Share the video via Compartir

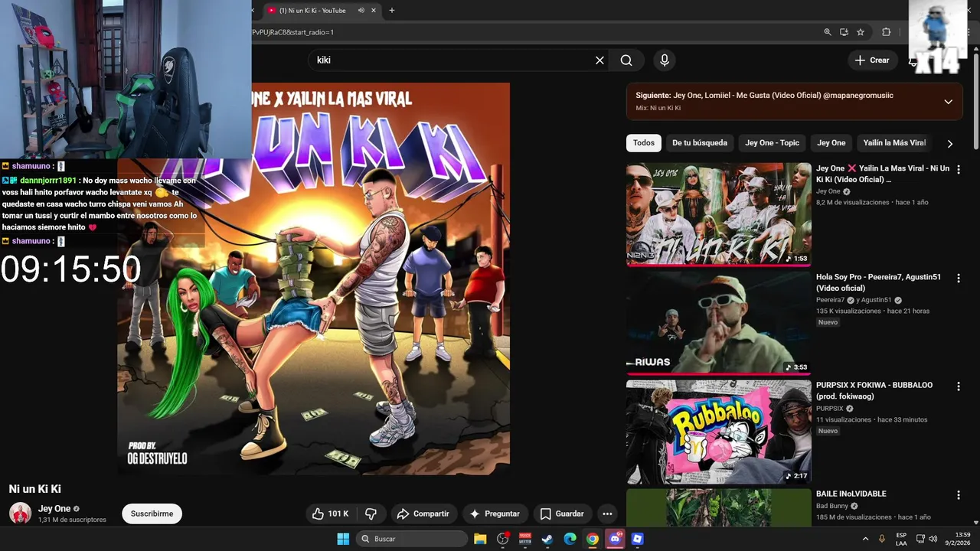(x=423, y=514)
